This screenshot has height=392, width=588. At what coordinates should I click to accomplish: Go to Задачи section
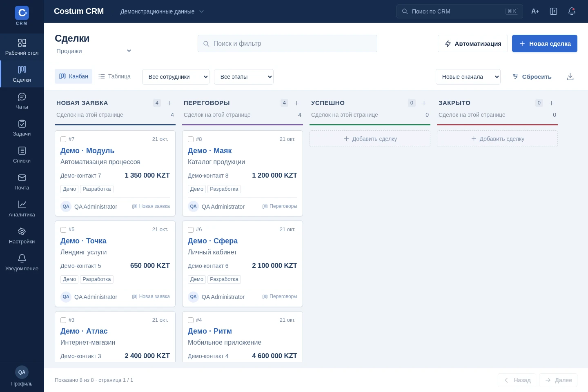[x=22, y=128]
